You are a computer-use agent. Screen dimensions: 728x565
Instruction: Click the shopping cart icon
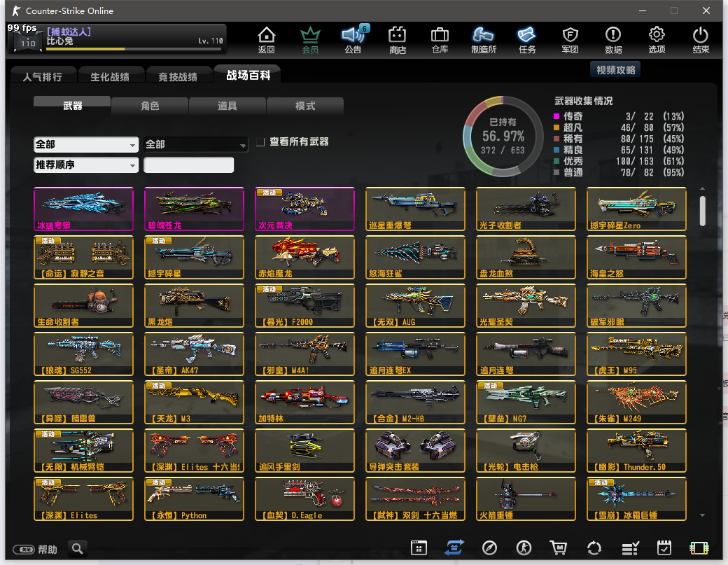click(559, 547)
